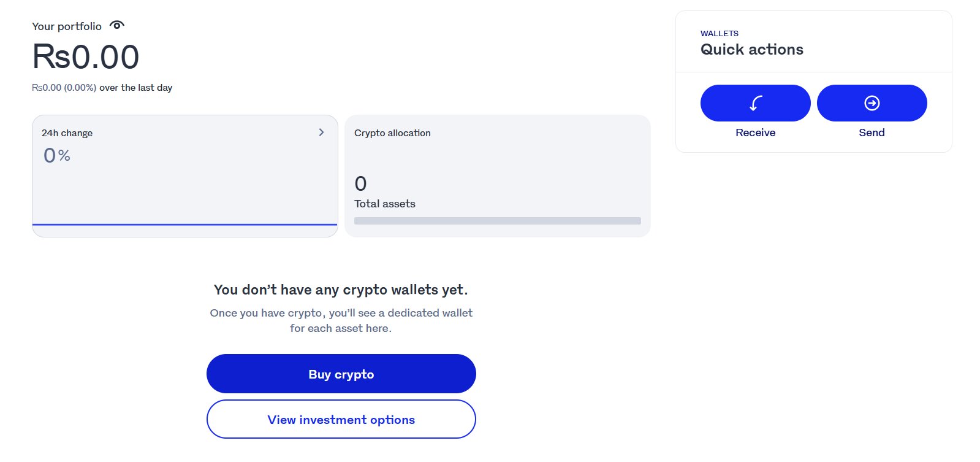Select the Crypto allocation card

496,176
